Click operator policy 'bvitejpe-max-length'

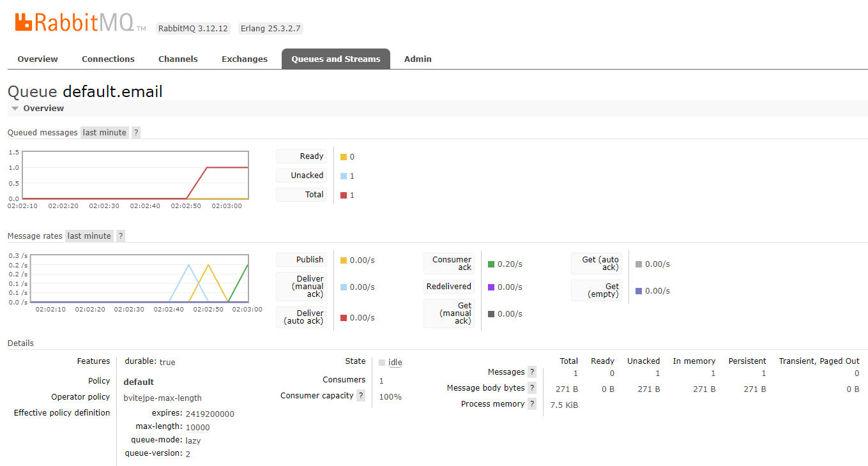coord(163,398)
